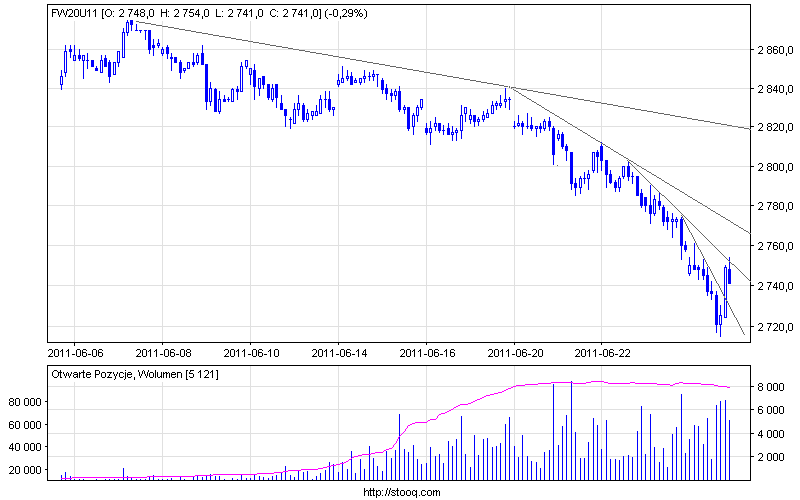
Task: Click the 2011-06-14 date label
Action: [x=339, y=353]
